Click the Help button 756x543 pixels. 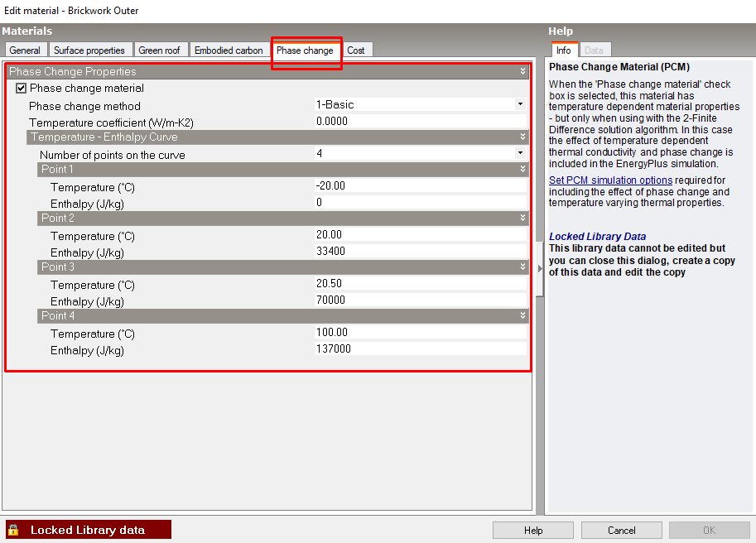pyautogui.click(x=533, y=530)
